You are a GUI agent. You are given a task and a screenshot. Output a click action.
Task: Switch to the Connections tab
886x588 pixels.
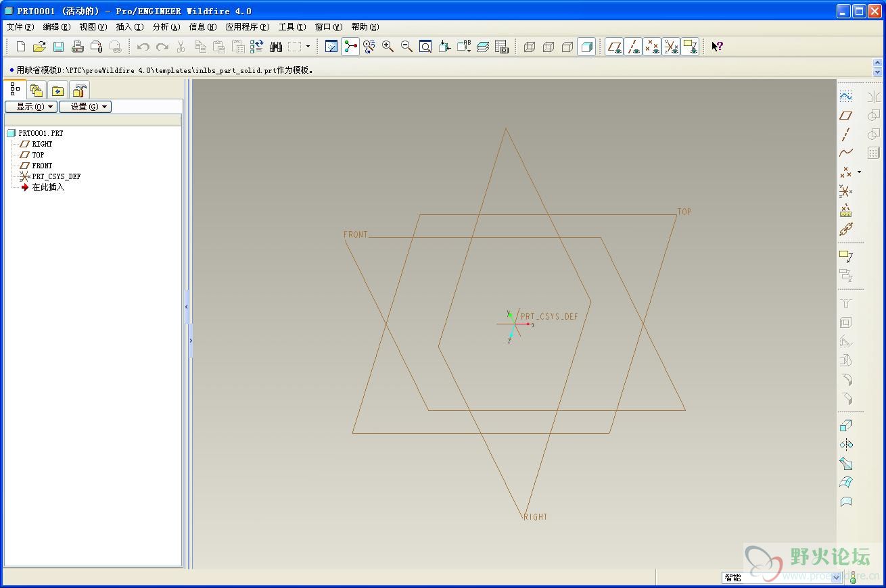[80, 90]
